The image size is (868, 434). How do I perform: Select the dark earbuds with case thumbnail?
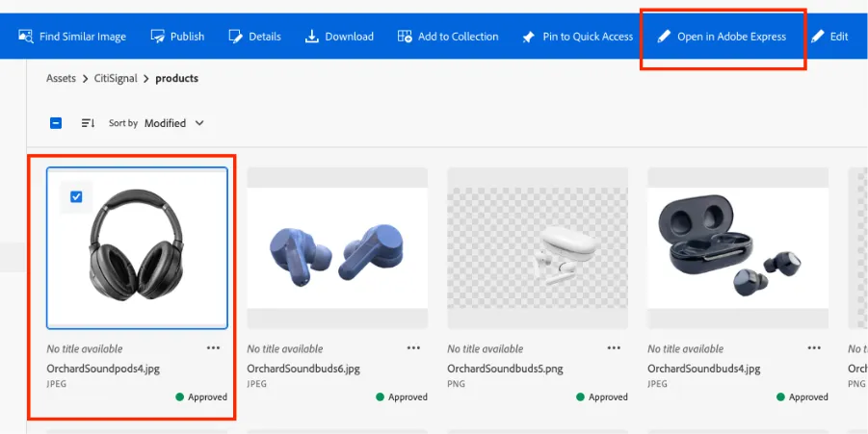tap(738, 247)
